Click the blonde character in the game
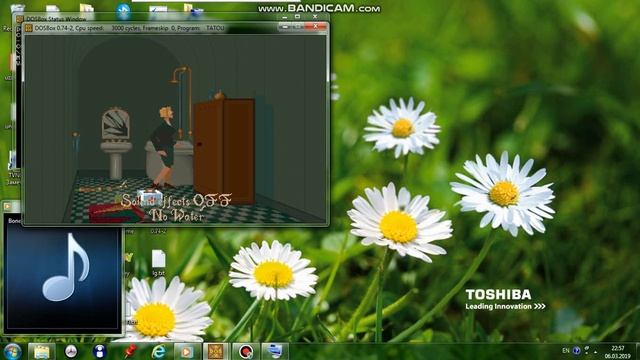The height and width of the screenshot is (360, 640). (x=164, y=147)
